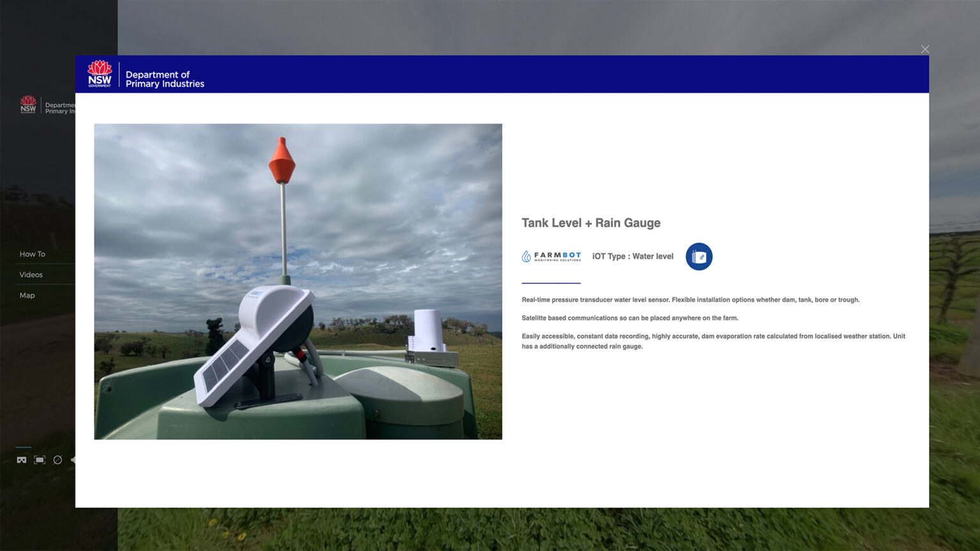The width and height of the screenshot is (980, 551).
Task: Click the blue progress line above the VR icon
Action: [23, 446]
